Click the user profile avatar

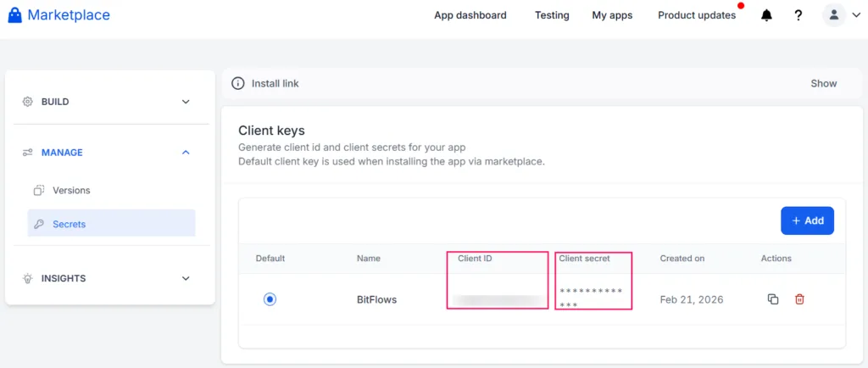[834, 15]
